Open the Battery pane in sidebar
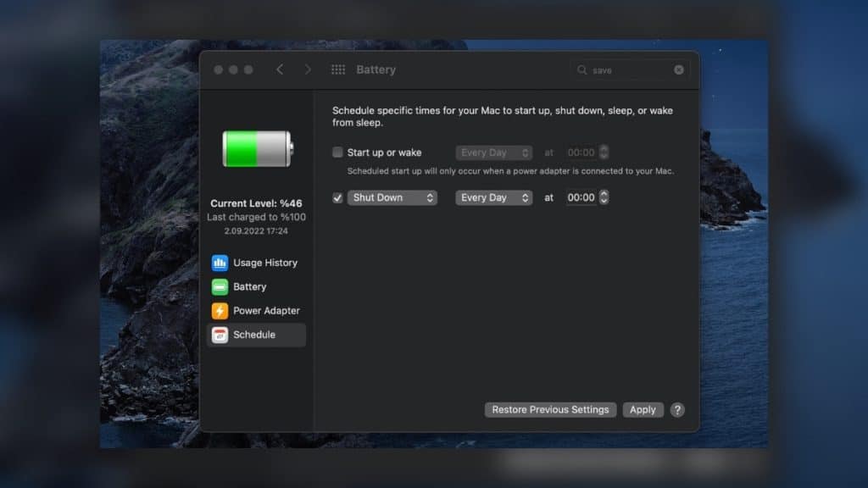868x488 pixels. coord(256,286)
